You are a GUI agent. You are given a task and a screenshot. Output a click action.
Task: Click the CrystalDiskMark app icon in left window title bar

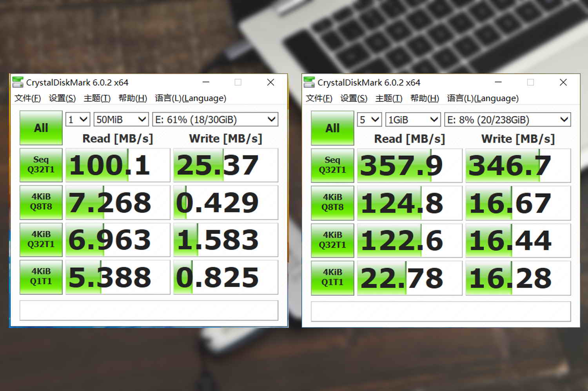click(x=18, y=82)
